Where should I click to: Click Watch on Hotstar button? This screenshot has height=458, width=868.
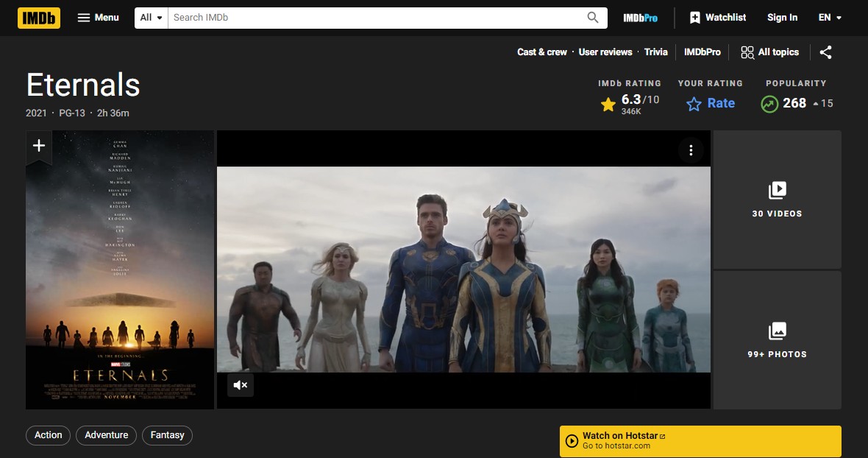(700, 441)
